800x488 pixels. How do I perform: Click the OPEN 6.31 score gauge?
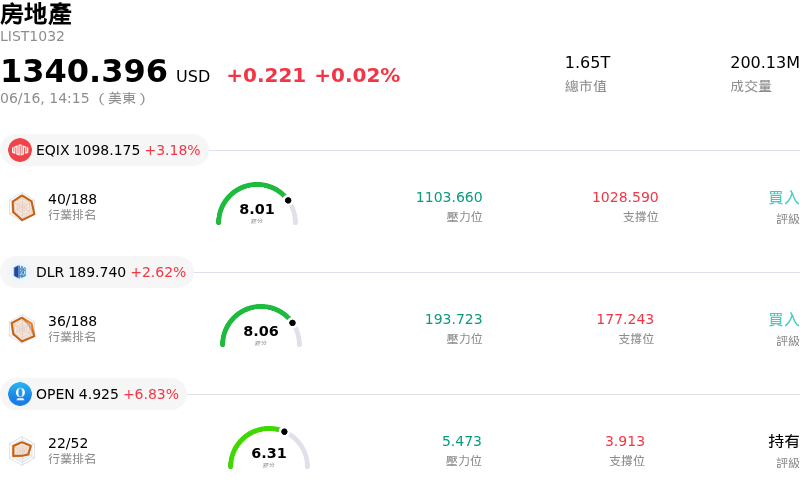[x=269, y=448]
